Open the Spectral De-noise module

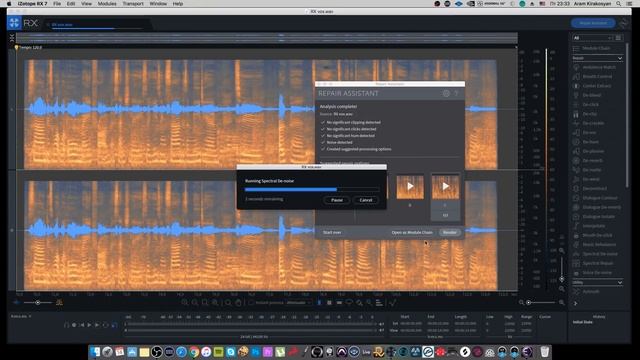(600, 254)
